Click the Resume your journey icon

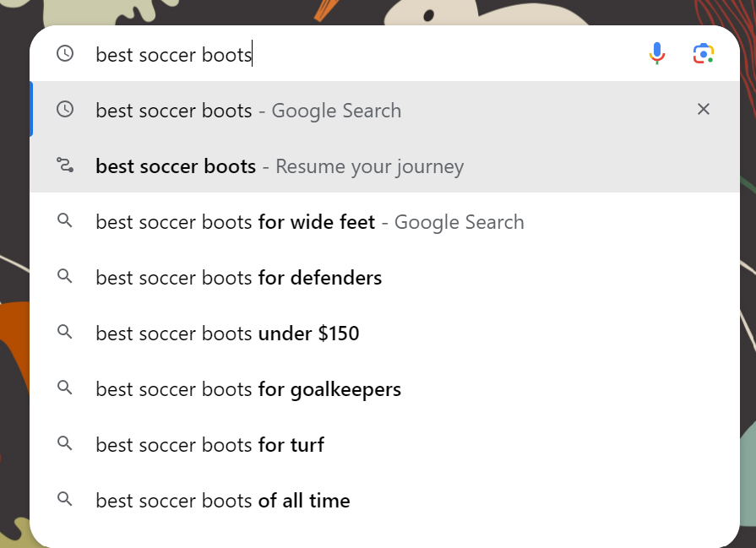click(x=65, y=165)
